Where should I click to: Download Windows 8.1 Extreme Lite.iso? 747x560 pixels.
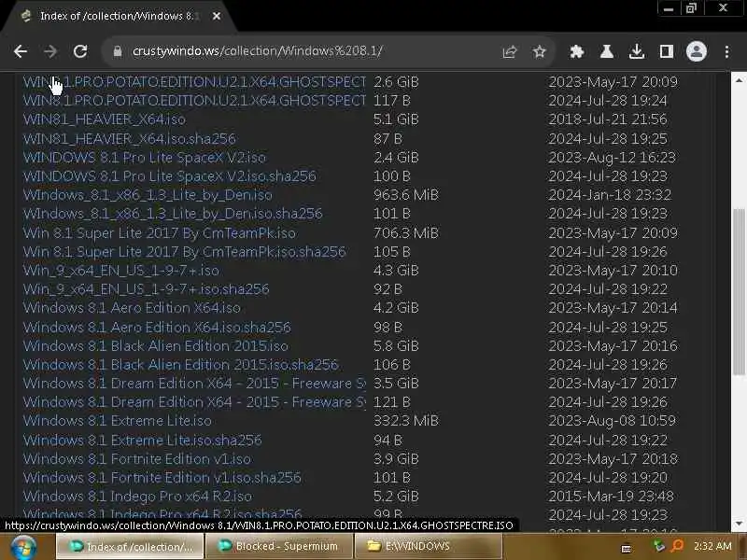(118, 421)
